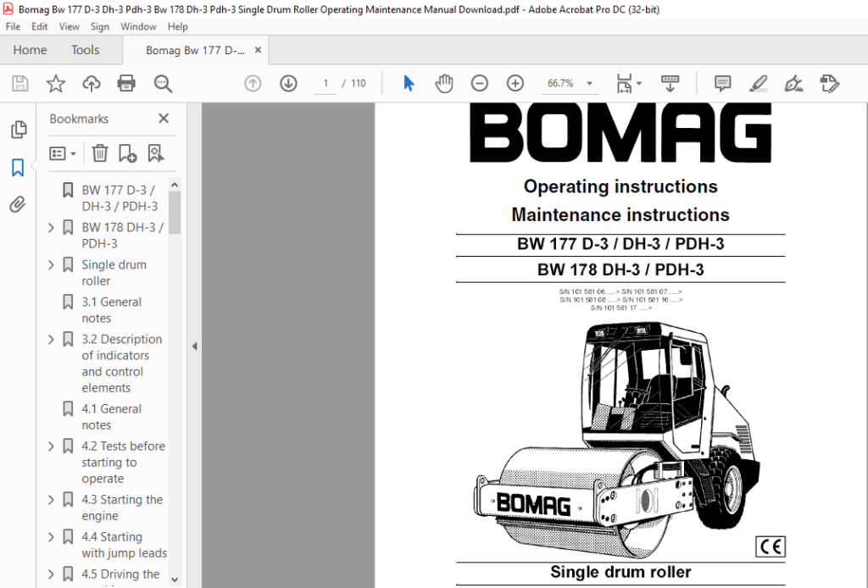Add the star bookmark to the file
Screen dimensions: 868x588
tap(55, 84)
